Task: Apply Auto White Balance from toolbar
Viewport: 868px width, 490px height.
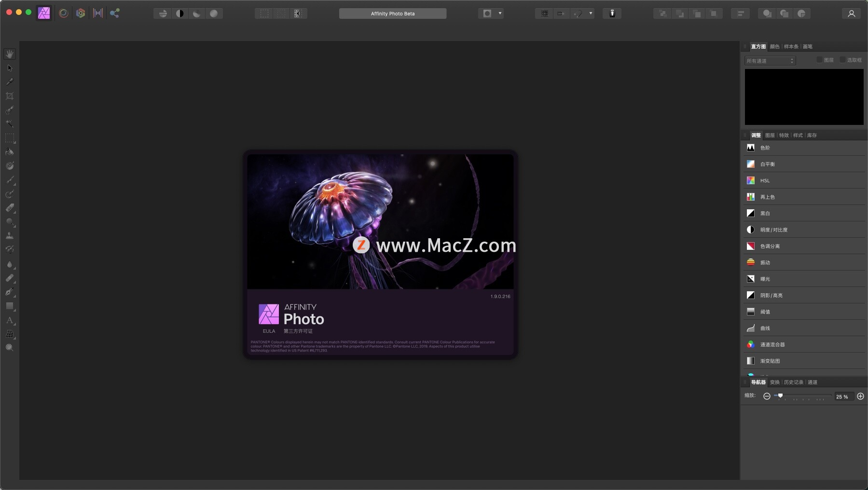Action: click(x=214, y=14)
